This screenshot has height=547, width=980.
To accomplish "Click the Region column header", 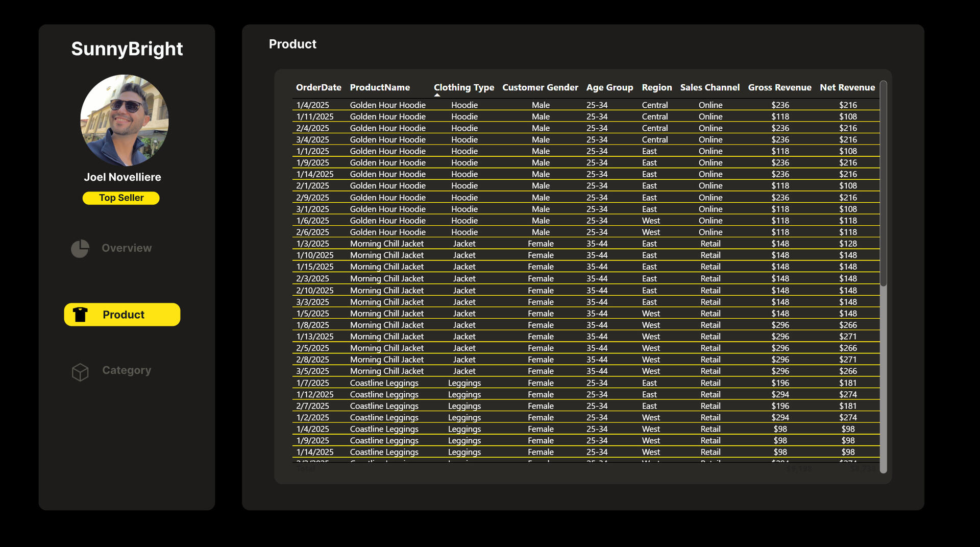I will [x=656, y=87].
